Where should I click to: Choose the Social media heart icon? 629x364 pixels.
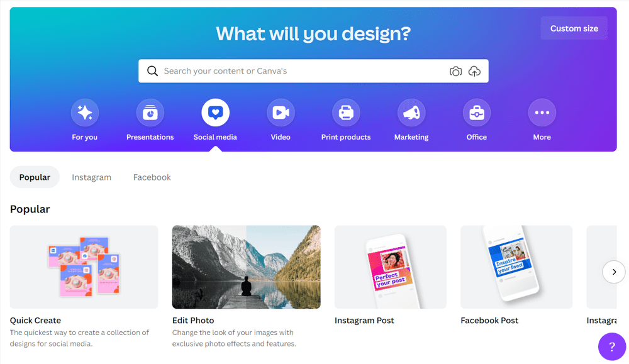click(215, 113)
